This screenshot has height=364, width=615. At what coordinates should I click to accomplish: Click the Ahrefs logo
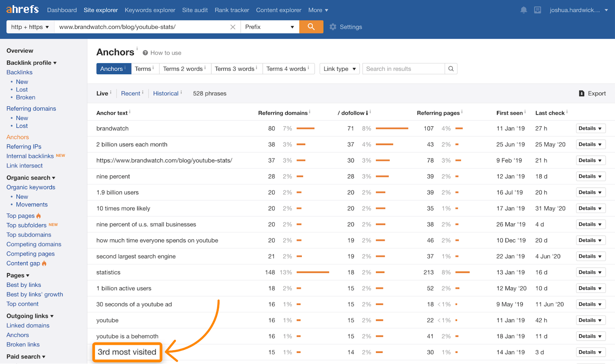coord(22,10)
